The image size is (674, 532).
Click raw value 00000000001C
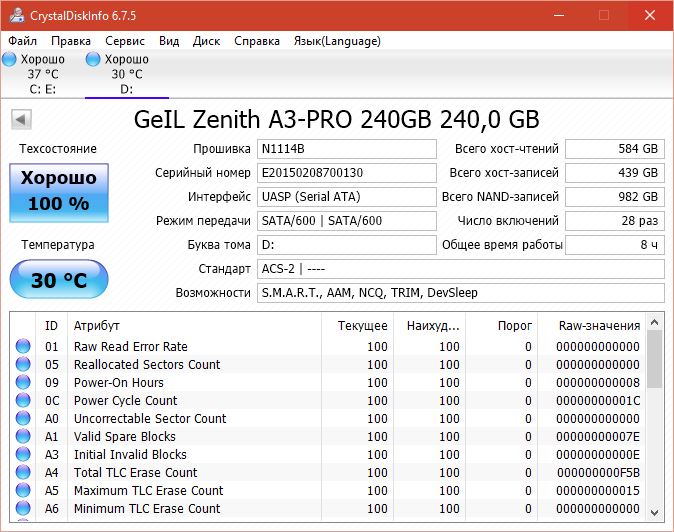point(598,401)
